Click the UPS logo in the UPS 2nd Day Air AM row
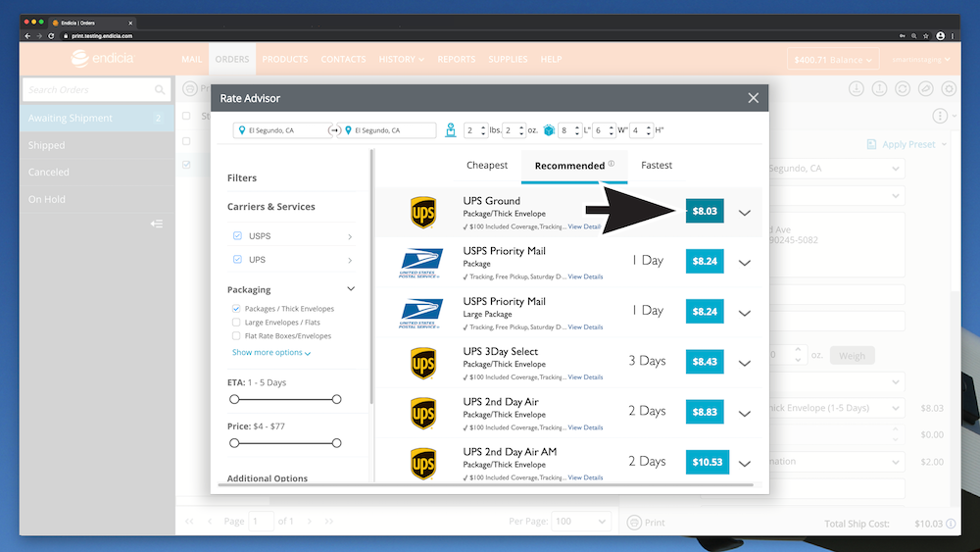 click(423, 464)
